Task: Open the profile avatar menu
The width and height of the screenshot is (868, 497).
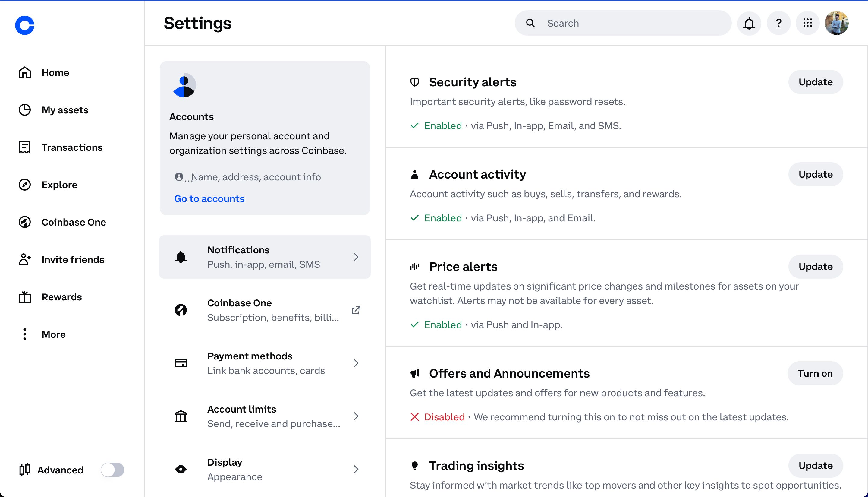Action: tap(836, 23)
